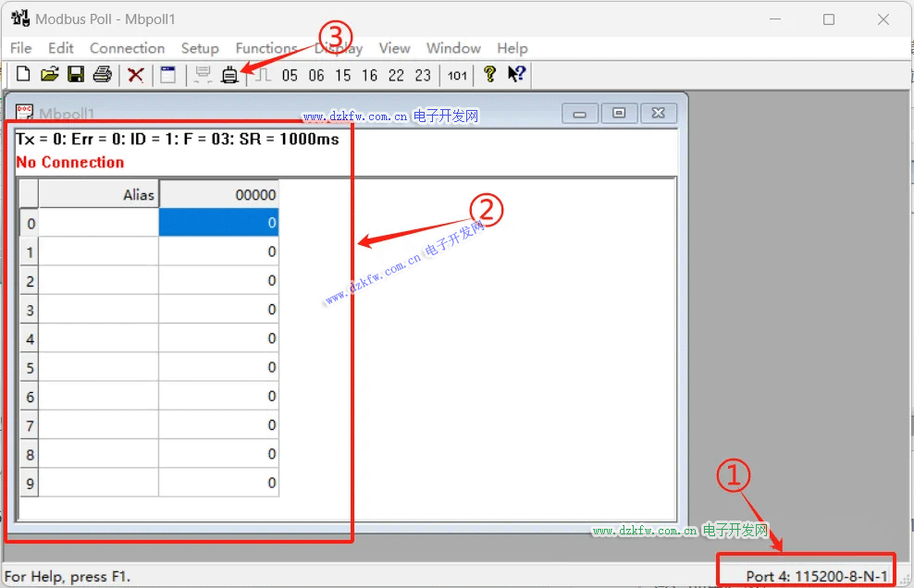
Task: Open the File menu
Action: pos(21,48)
